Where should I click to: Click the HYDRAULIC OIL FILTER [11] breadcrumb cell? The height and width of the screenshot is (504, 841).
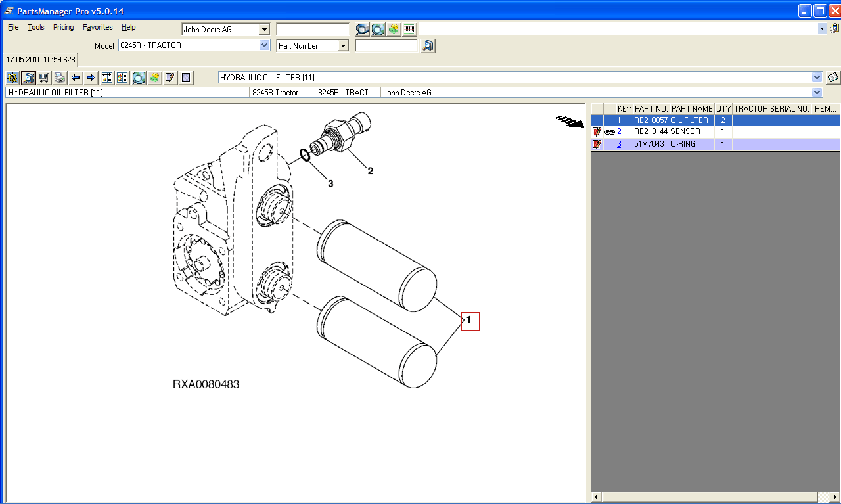(127, 93)
